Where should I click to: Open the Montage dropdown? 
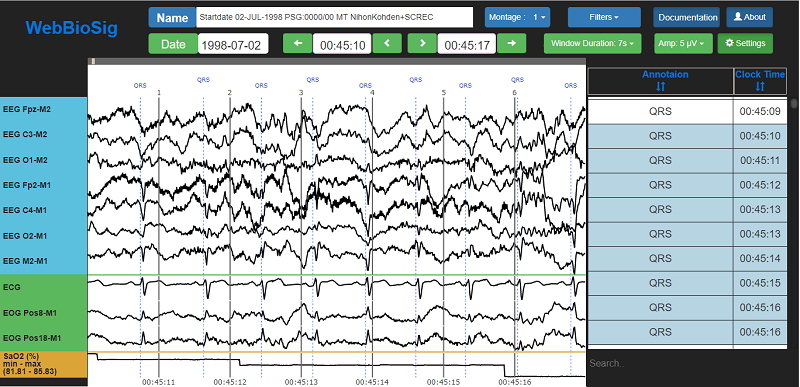click(x=517, y=17)
